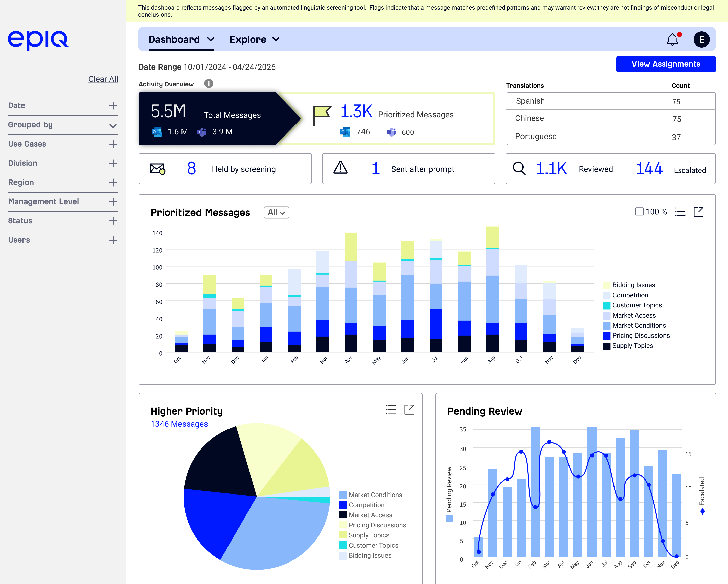728x584 pixels.
Task: Open the notifications bell
Action: pyautogui.click(x=672, y=39)
